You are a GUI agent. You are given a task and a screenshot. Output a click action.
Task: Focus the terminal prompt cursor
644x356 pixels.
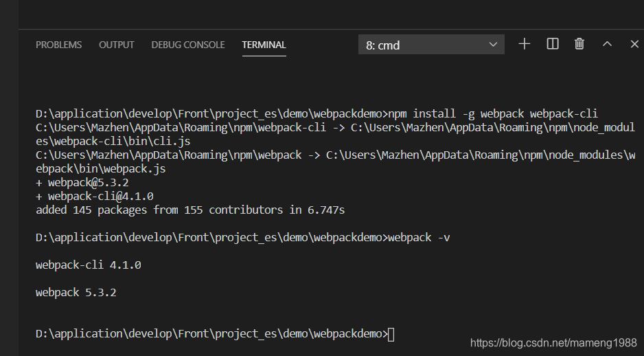(x=391, y=334)
